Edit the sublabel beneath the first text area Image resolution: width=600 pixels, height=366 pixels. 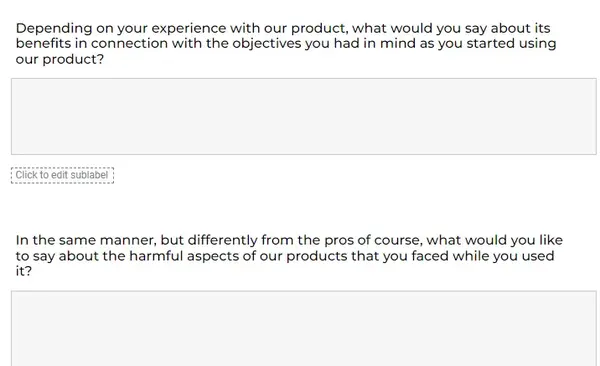(x=62, y=175)
